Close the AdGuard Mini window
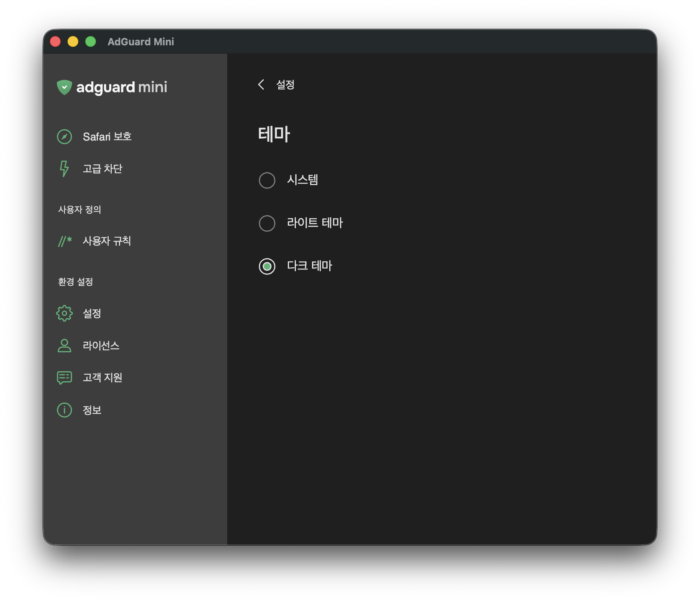700x602 pixels. (55, 41)
